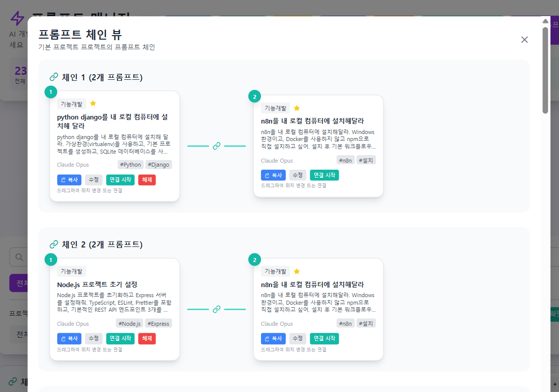Click the #n8n tag in Chain 1
This screenshot has width=559, height=392.
(x=345, y=160)
